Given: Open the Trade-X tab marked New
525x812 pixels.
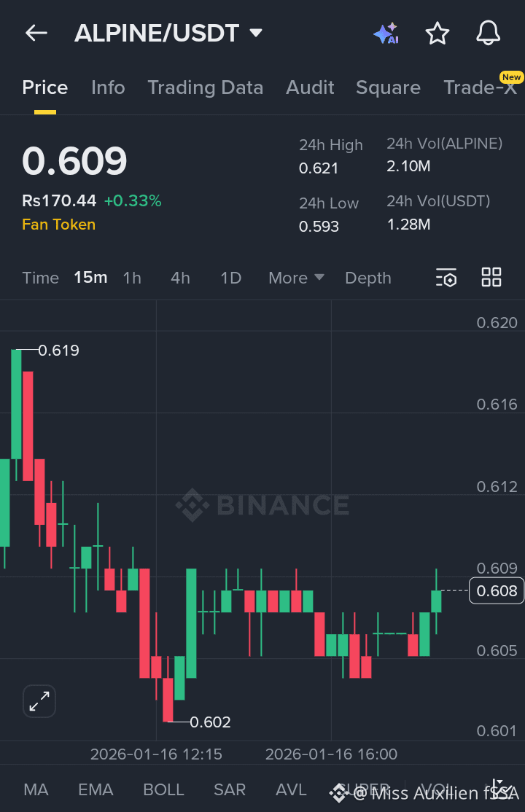Looking at the screenshot, I should 481,87.
